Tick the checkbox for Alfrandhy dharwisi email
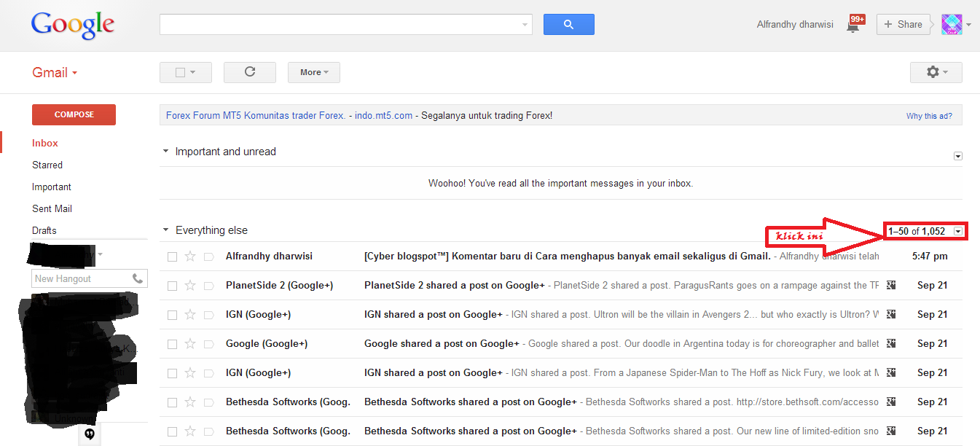980x446 pixels. click(172, 257)
